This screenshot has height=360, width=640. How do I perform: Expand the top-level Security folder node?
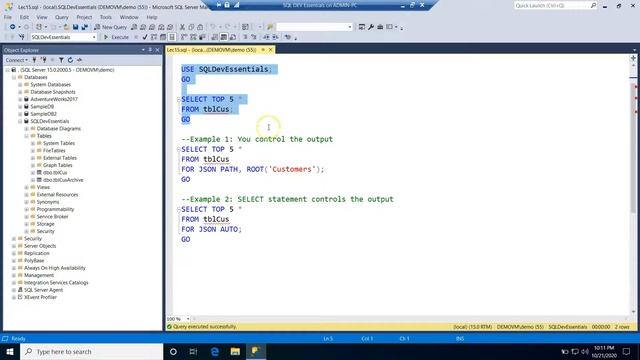(x=14, y=239)
